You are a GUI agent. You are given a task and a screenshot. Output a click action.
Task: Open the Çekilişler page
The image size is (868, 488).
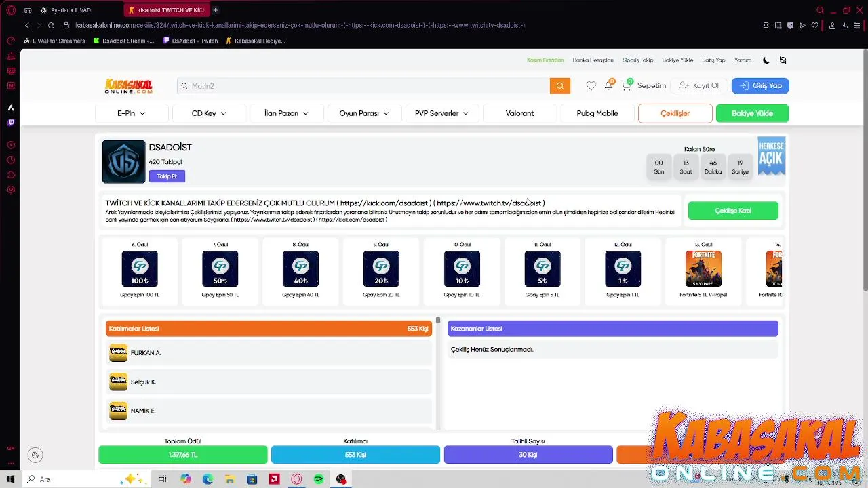(675, 113)
